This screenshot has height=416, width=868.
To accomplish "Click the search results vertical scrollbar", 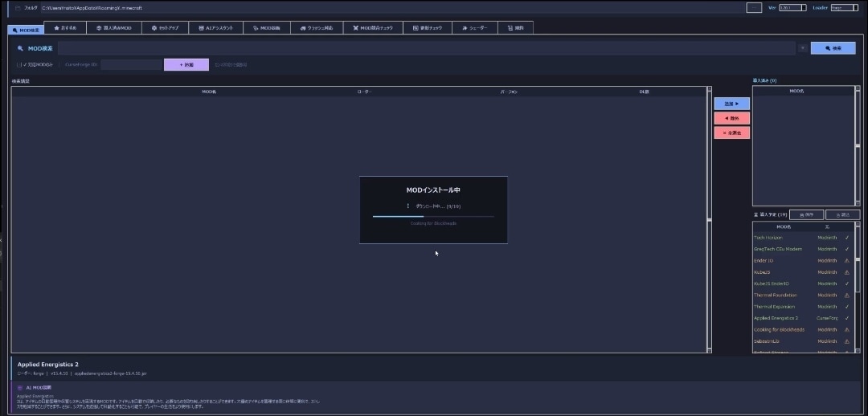I will point(709,219).
